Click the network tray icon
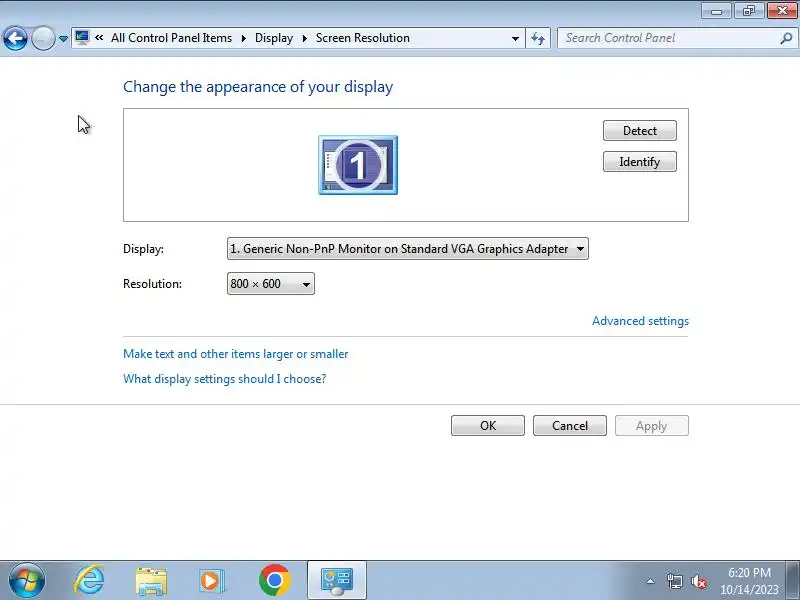 [x=674, y=581]
